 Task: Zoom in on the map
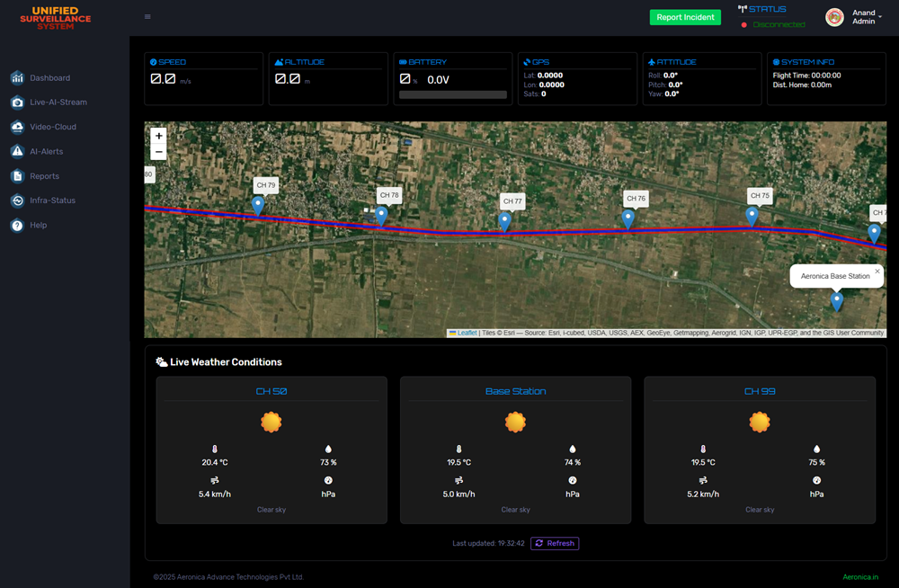coord(159,136)
